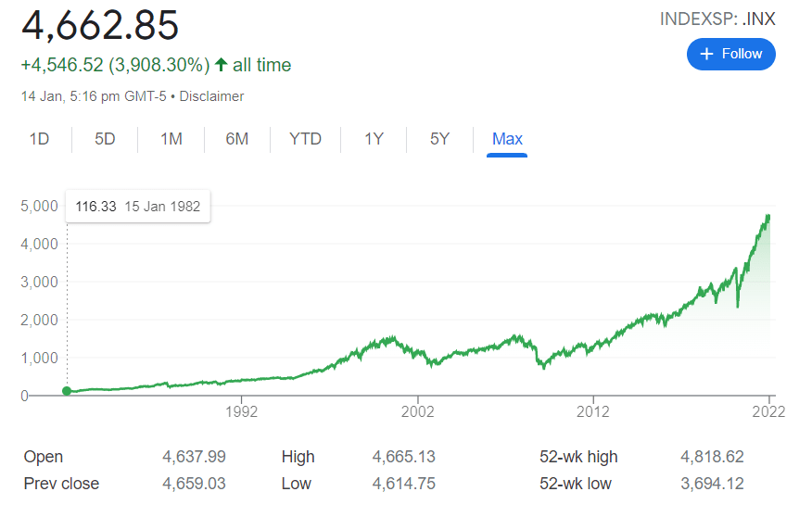Select the 5Y time range

pyautogui.click(x=439, y=139)
